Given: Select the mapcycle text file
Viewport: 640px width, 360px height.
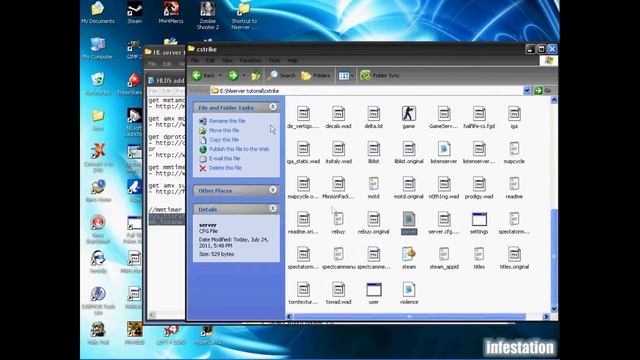Looking at the screenshot, I should coord(514,153).
